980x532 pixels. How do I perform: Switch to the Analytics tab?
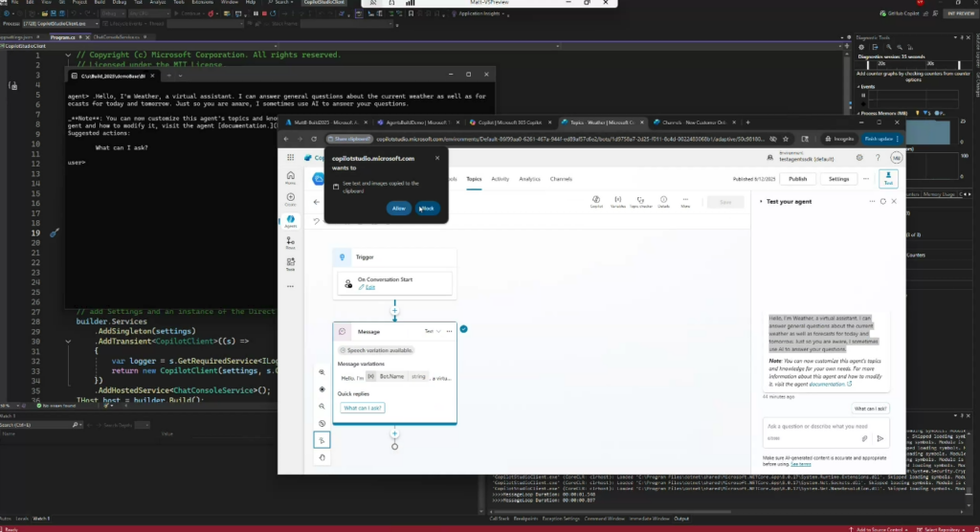coord(529,180)
